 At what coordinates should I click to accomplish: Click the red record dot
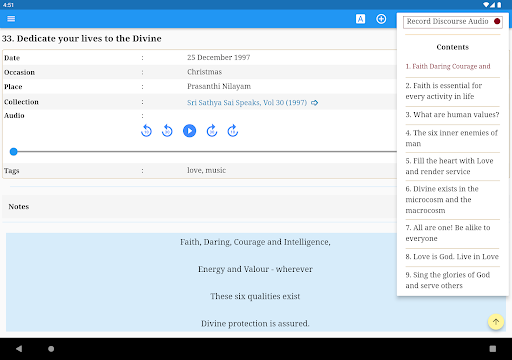(497, 21)
